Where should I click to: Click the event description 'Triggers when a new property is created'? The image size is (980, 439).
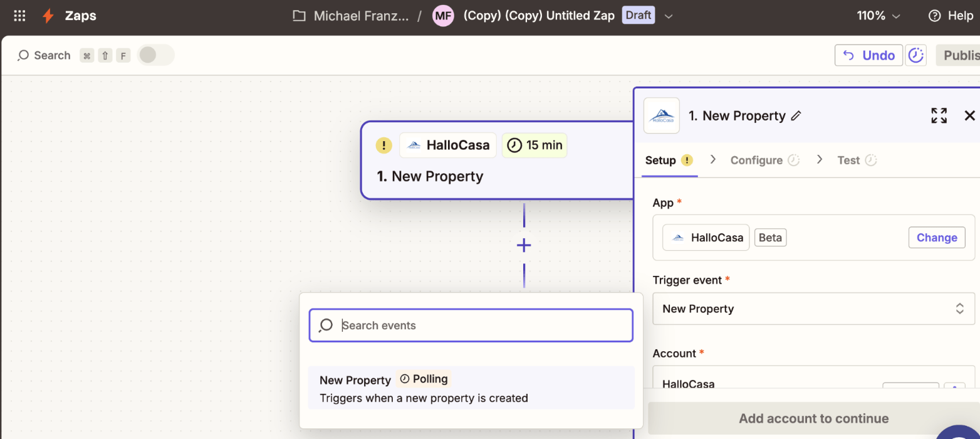point(424,398)
